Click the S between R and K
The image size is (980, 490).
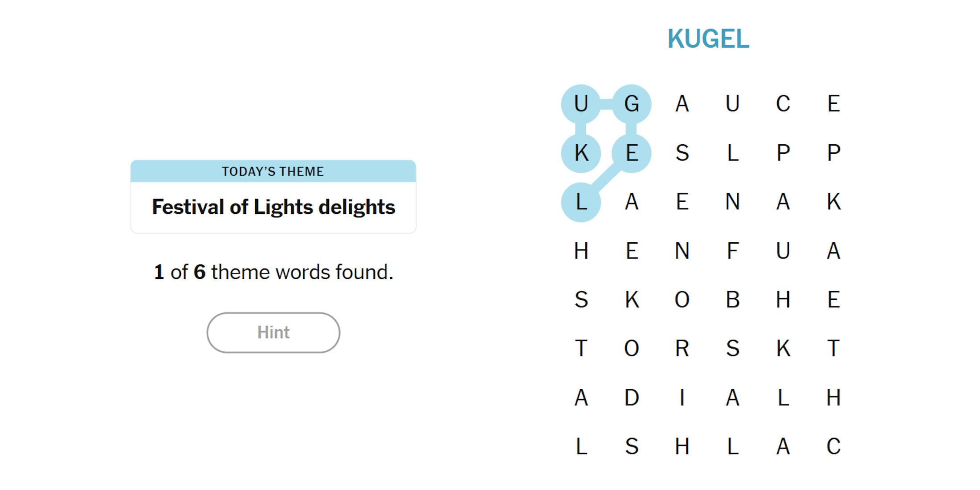tap(733, 348)
